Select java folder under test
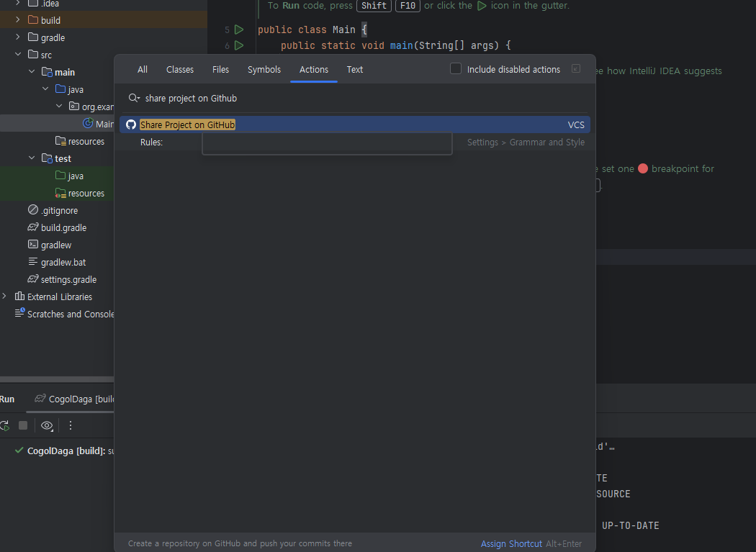This screenshot has height=552, width=756. pos(69,176)
